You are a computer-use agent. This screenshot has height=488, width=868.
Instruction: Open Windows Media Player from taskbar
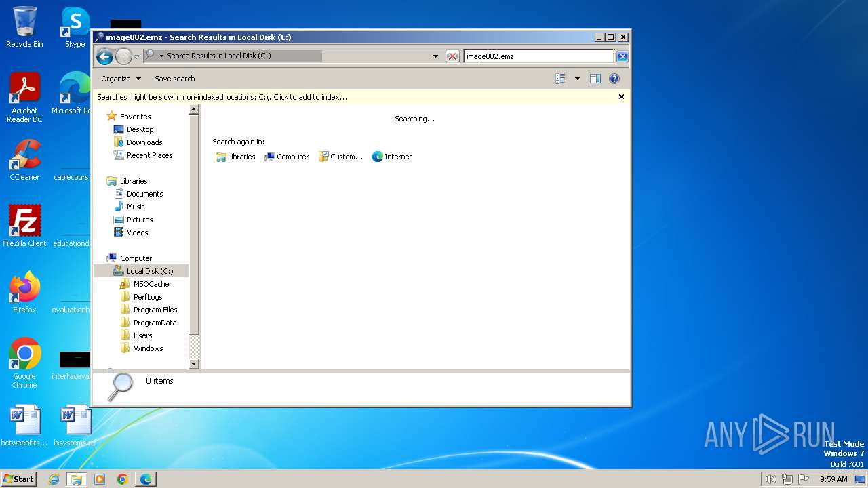(x=100, y=479)
